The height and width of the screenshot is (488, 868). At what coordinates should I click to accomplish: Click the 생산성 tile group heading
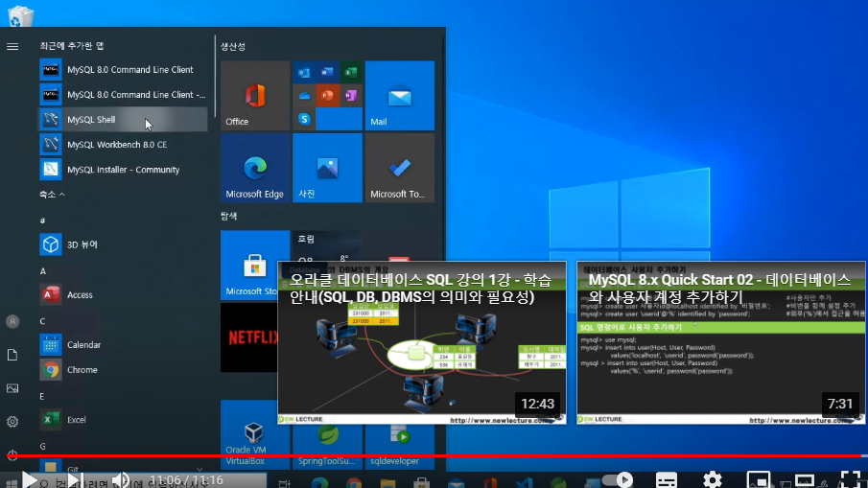(x=233, y=46)
